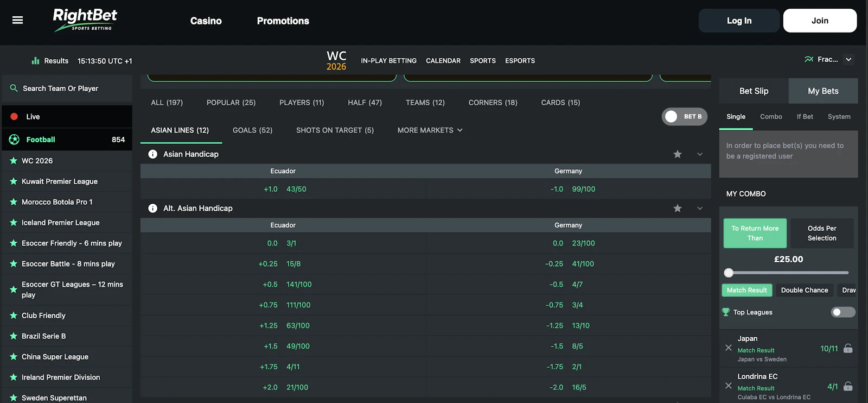Toggle favorite star for Brazil Serie B
The width and height of the screenshot is (868, 403).
pyautogui.click(x=14, y=336)
